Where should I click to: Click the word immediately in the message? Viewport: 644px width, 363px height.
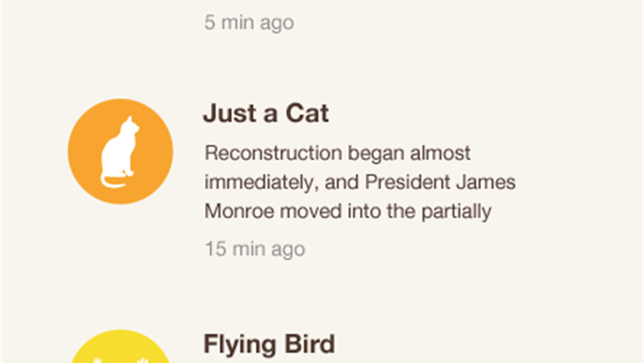tap(261, 182)
